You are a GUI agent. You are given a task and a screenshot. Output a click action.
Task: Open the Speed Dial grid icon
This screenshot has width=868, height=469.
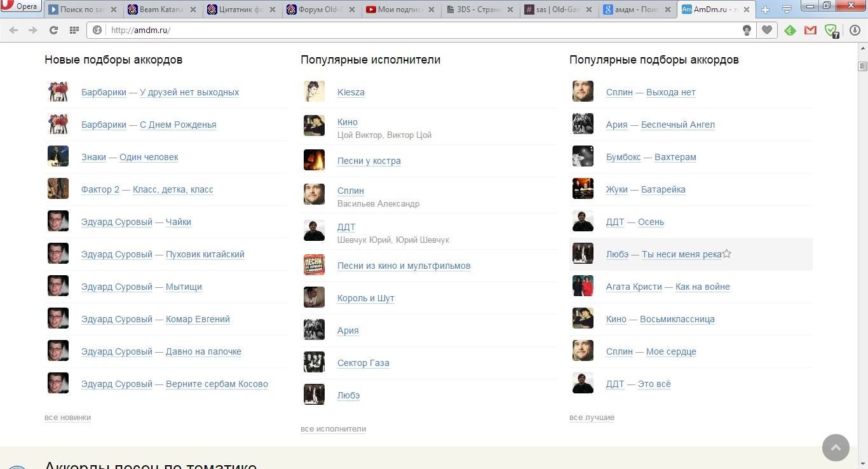click(x=74, y=30)
